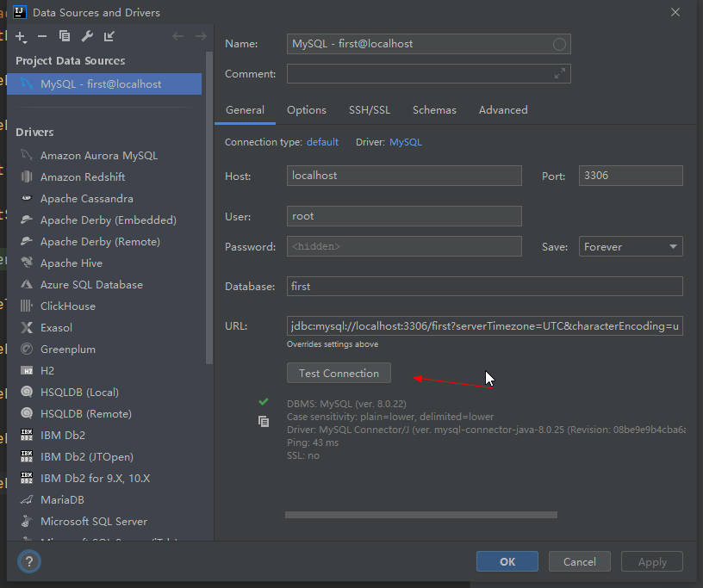
Task: Click the Test Connection button
Action: (x=339, y=373)
